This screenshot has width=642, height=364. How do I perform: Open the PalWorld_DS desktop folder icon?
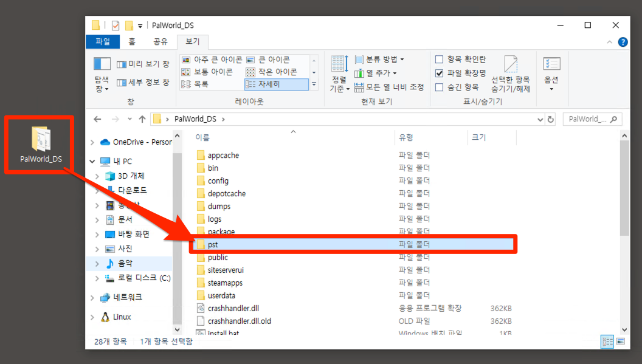[x=41, y=144]
